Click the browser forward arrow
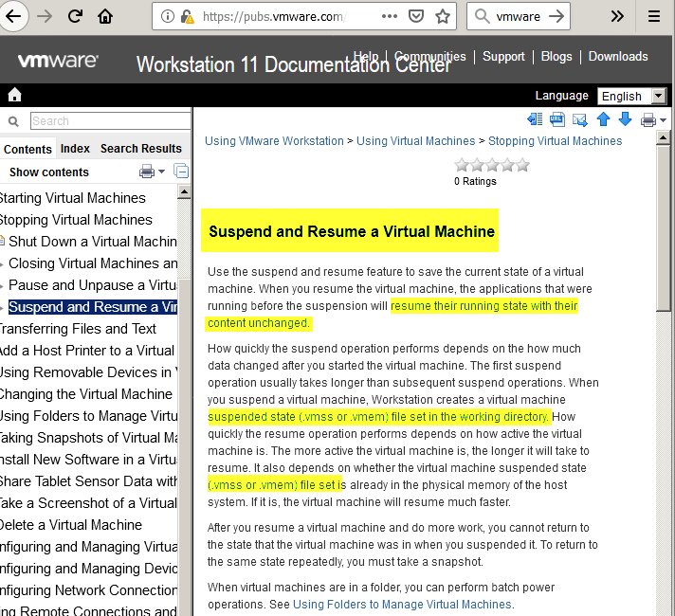This screenshot has width=675, height=616. [45, 16]
